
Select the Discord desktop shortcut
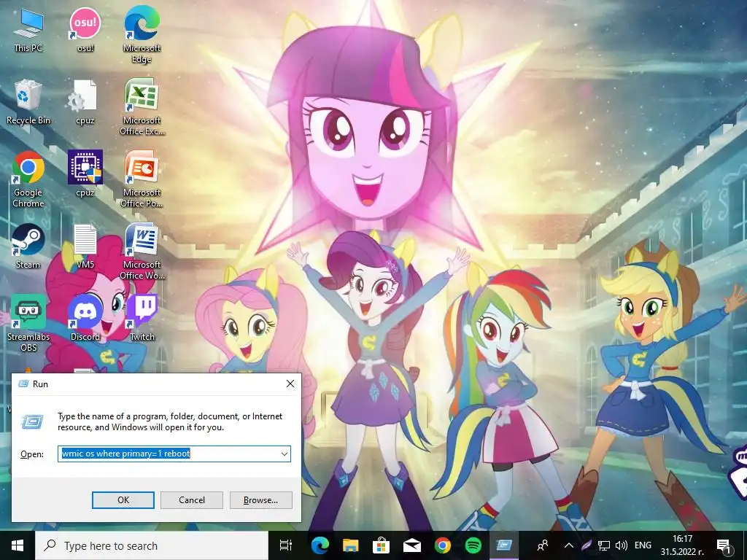pyautogui.click(x=85, y=318)
